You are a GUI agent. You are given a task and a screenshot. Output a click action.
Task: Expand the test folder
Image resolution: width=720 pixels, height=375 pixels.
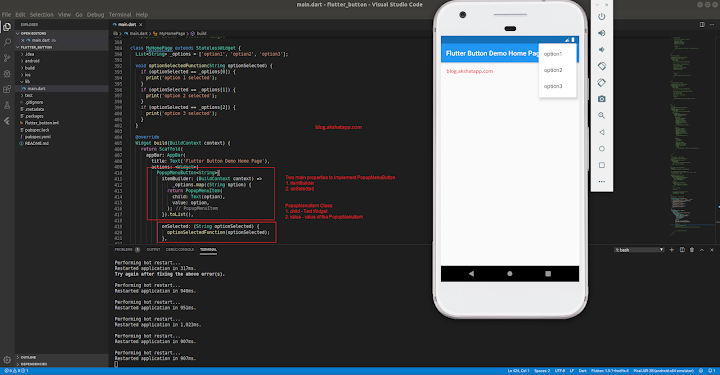28,95
